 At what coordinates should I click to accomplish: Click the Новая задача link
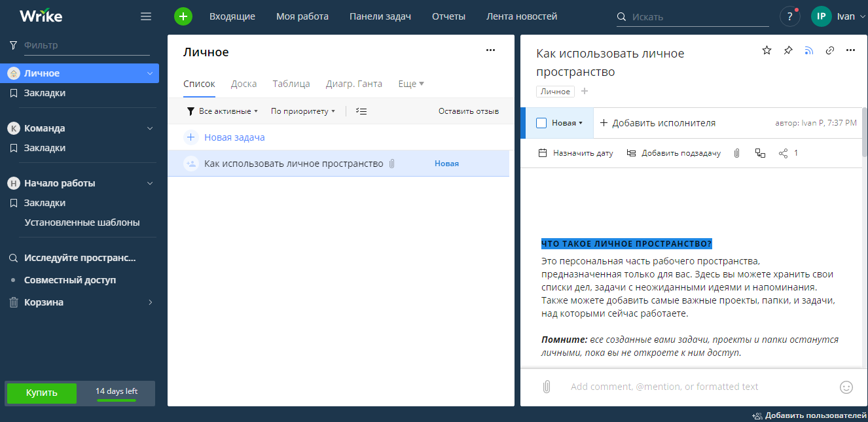click(234, 137)
